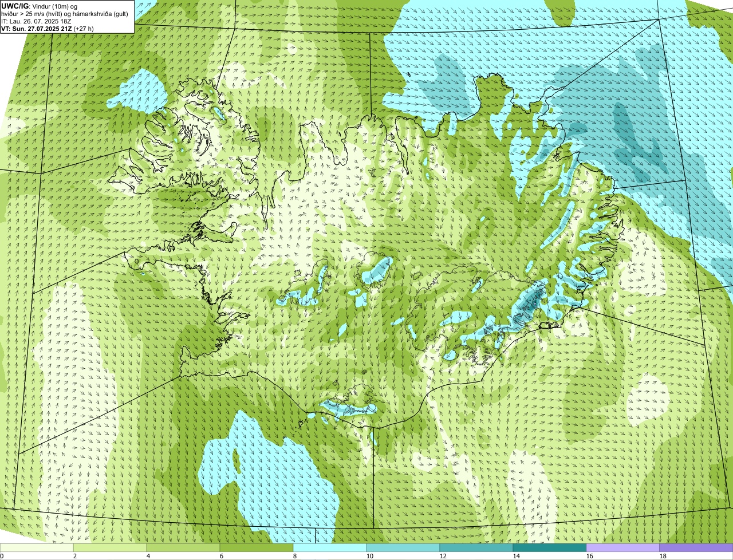Select the "hviður > 25 m/s" description line
Screen dimensions: 733x560
coord(65,13)
